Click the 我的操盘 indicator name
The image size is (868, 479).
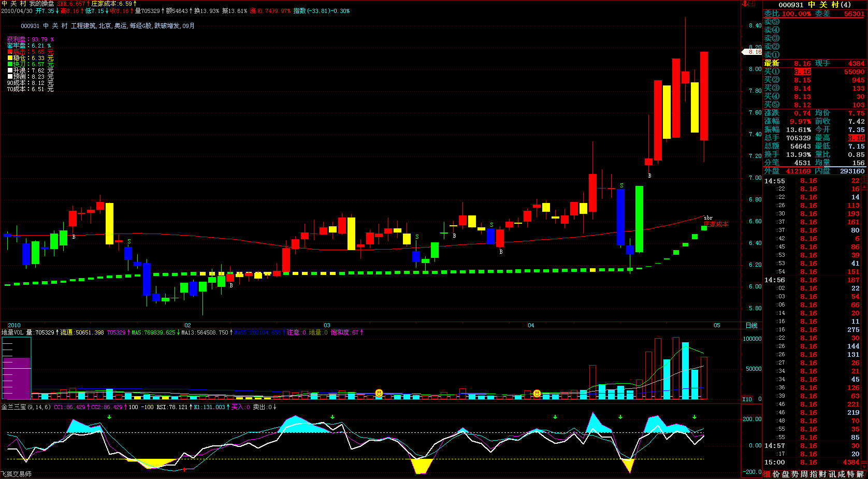click(x=41, y=4)
